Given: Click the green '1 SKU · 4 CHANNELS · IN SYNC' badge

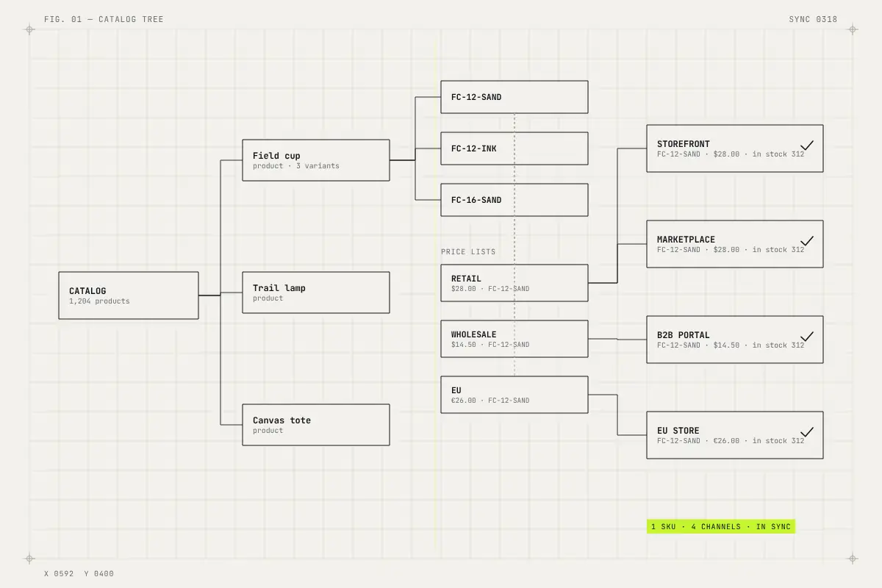Looking at the screenshot, I should pos(721,526).
